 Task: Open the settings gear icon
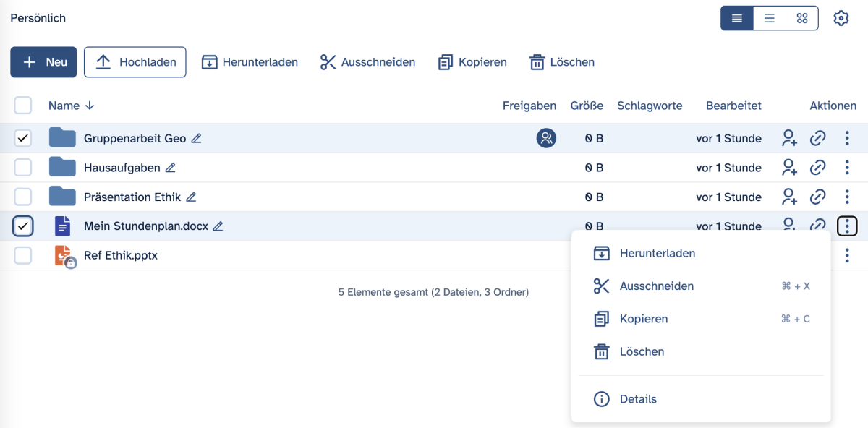coord(841,19)
